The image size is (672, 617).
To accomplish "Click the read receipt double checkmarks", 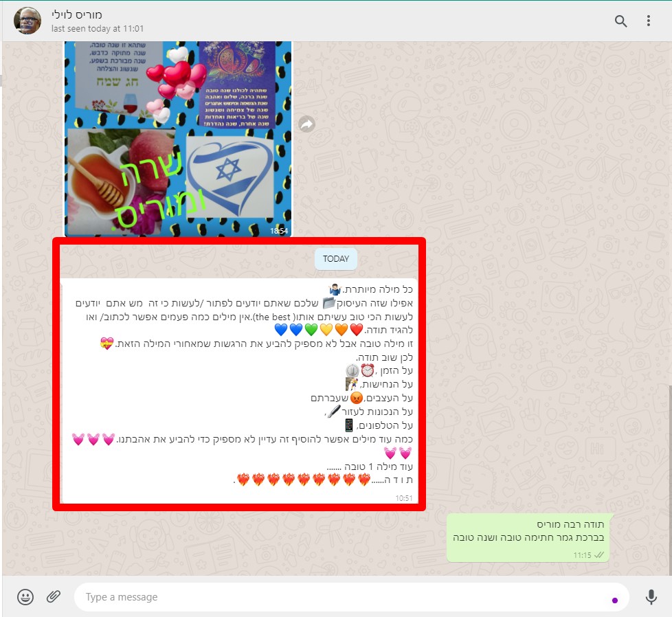I will point(599,555).
